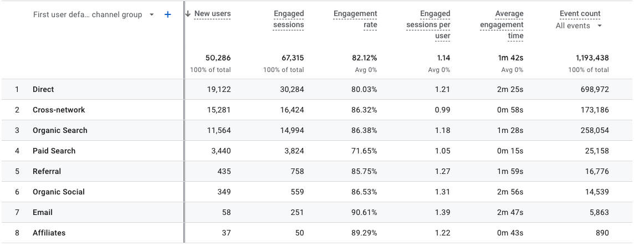The width and height of the screenshot is (644, 246).
Task: Click the 50,286 total new users value
Action: (x=218, y=58)
